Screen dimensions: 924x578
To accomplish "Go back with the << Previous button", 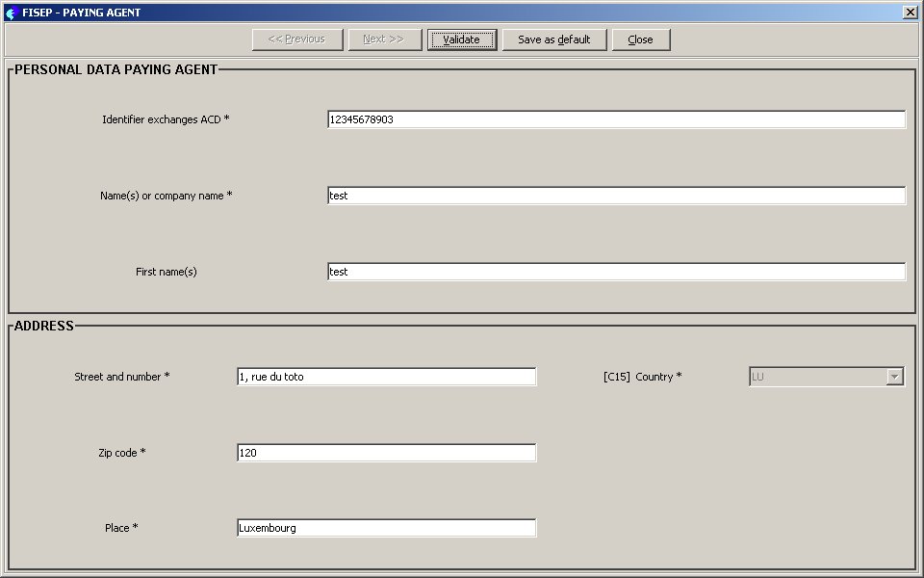I will [296, 39].
